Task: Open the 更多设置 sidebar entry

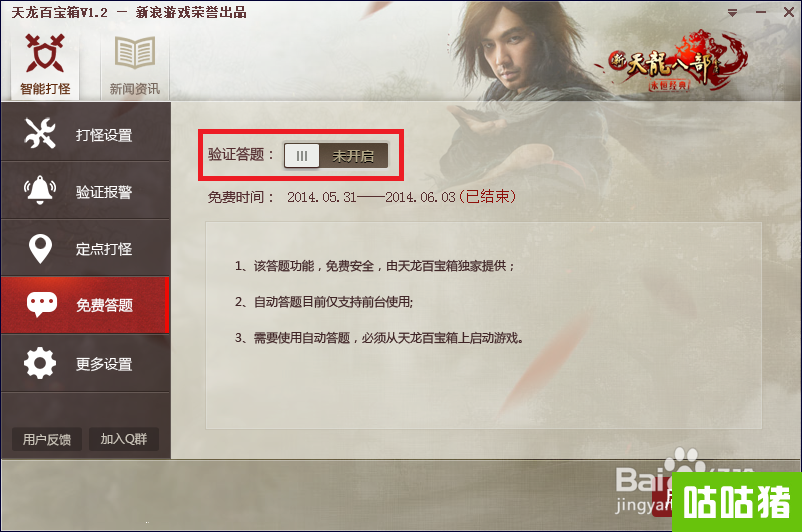Action: click(x=85, y=363)
